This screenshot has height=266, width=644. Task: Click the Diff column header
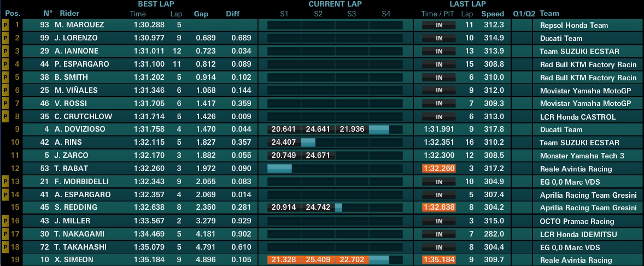[x=233, y=14]
